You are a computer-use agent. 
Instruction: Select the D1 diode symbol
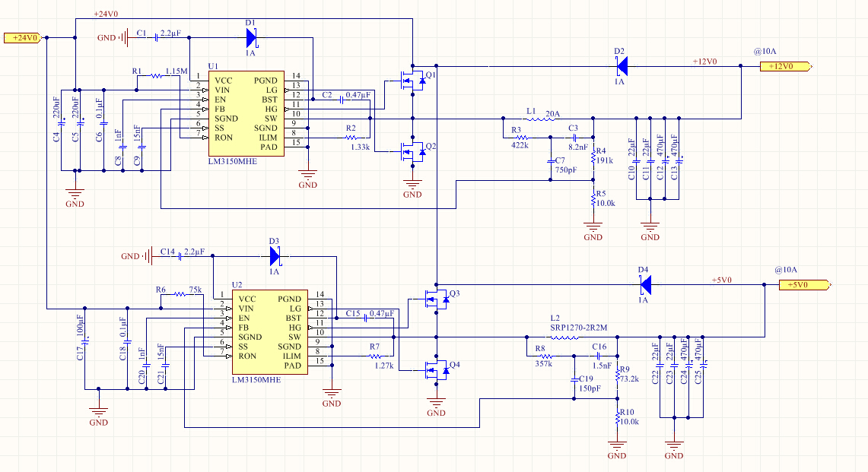251,38
